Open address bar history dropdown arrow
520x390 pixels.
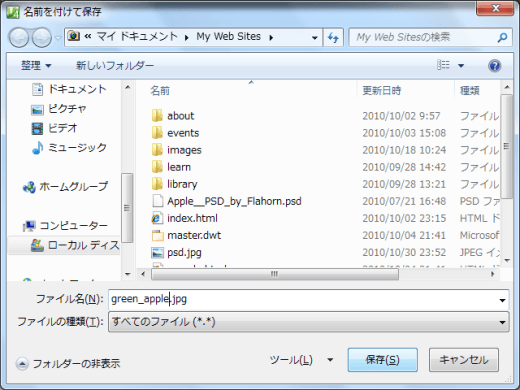(314, 38)
